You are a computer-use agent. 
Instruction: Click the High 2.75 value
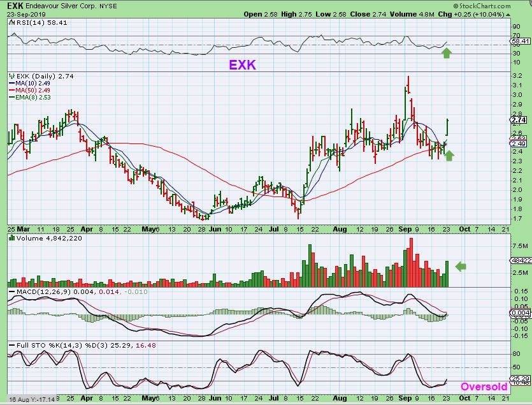296,14
